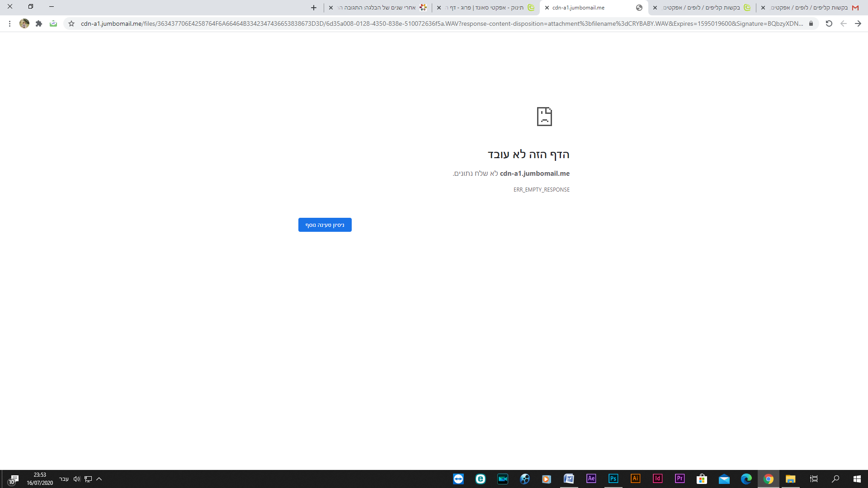Click the address bar URL
868x488 pixels.
coord(441,23)
